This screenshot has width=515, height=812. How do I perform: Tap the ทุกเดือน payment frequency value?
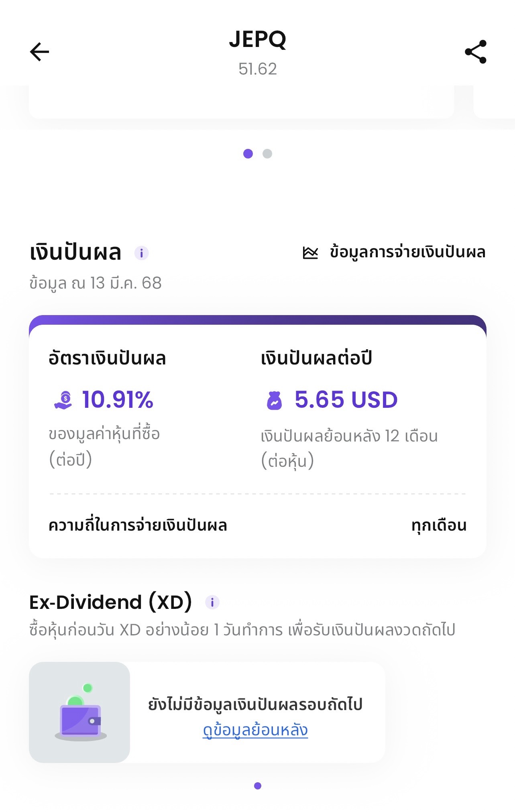[439, 525]
